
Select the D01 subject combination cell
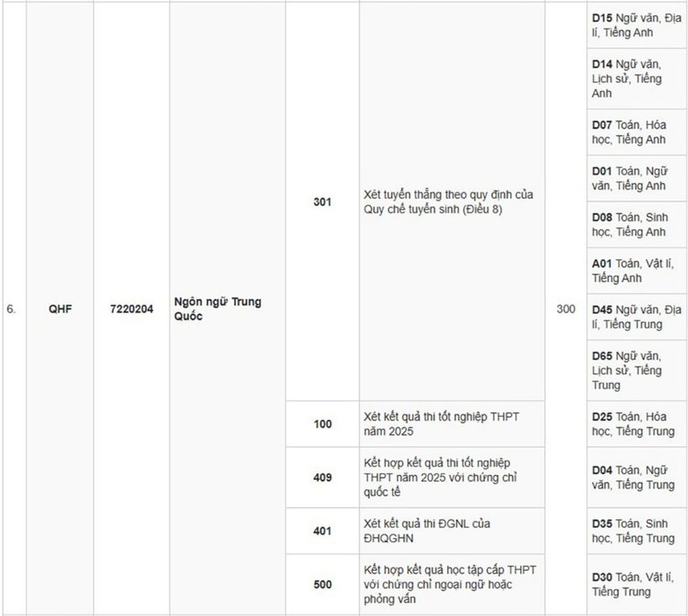pos(637,179)
